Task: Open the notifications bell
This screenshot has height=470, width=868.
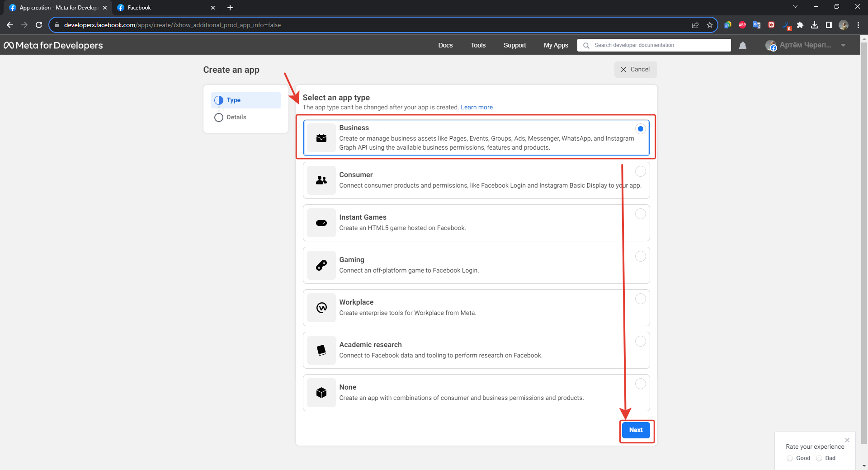Action: 742,45
